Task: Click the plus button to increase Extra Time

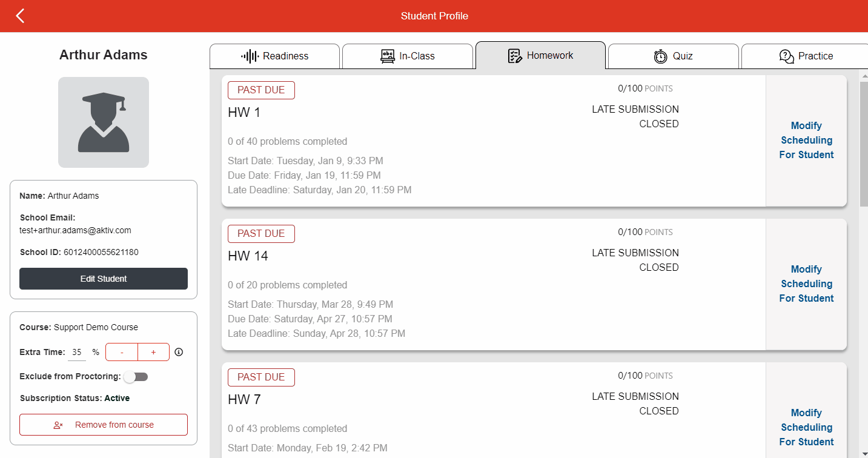Action: click(x=153, y=352)
